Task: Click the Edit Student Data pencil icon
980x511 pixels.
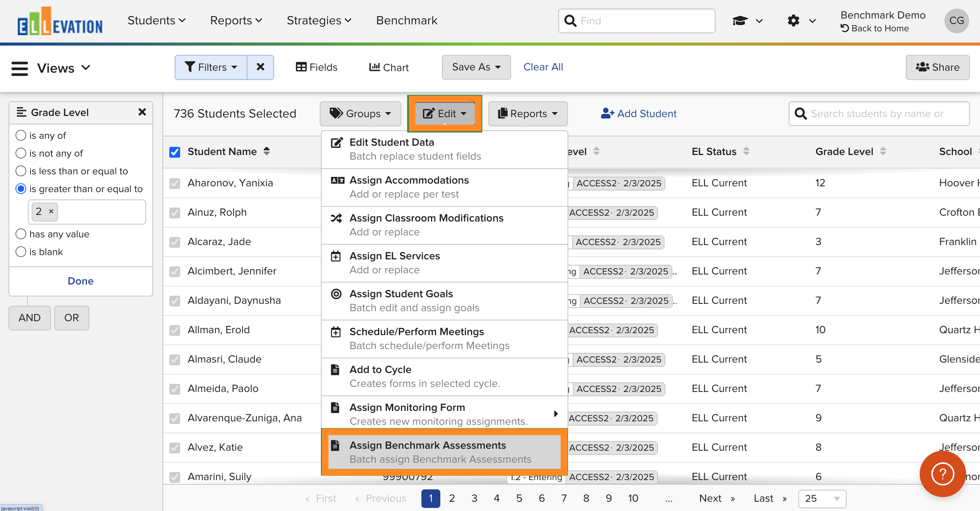Action: [336, 143]
